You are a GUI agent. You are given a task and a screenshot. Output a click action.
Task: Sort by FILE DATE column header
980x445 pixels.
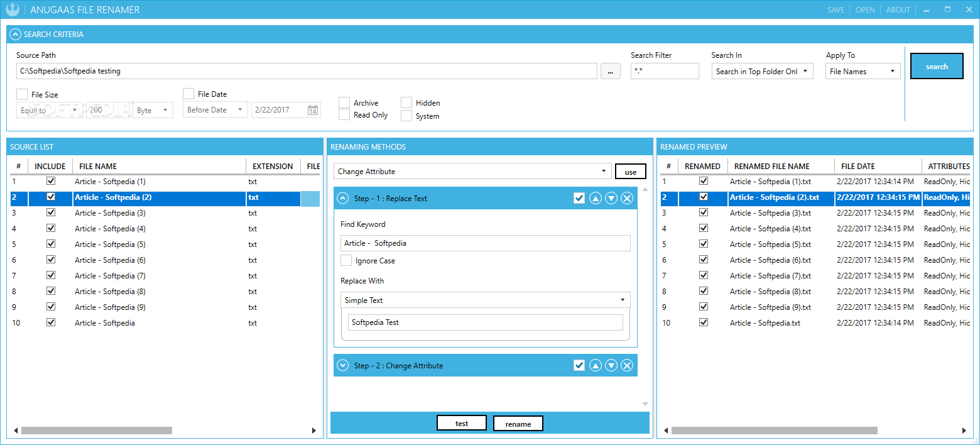point(878,166)
